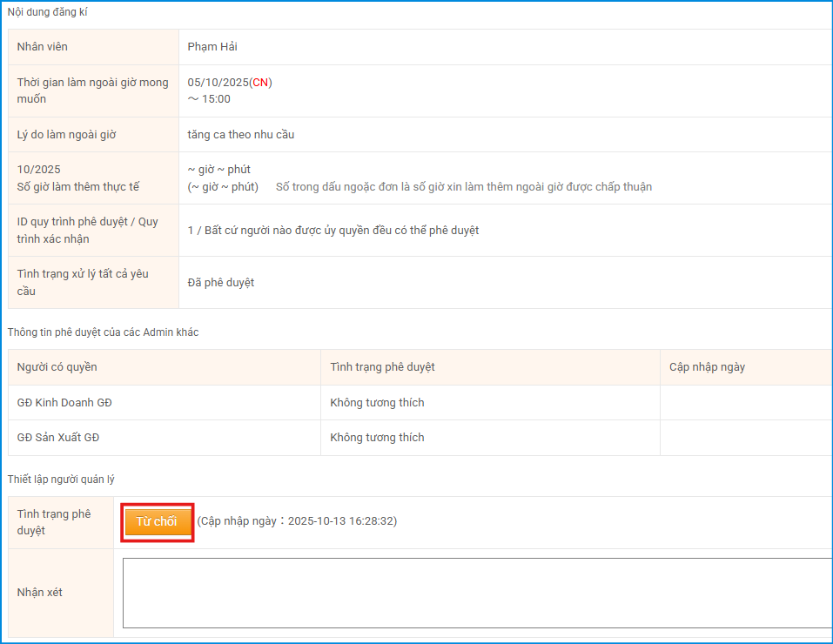Click the overtime date 05/10/2025(CN)
This screenshot has width=833, height=644.
[230, 83]
